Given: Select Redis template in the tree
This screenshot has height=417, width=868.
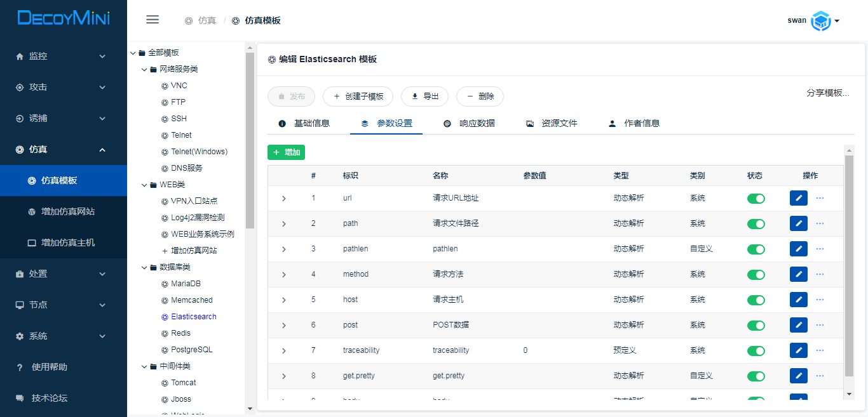Looking at the screenshot, I should (x=180, y=333).
